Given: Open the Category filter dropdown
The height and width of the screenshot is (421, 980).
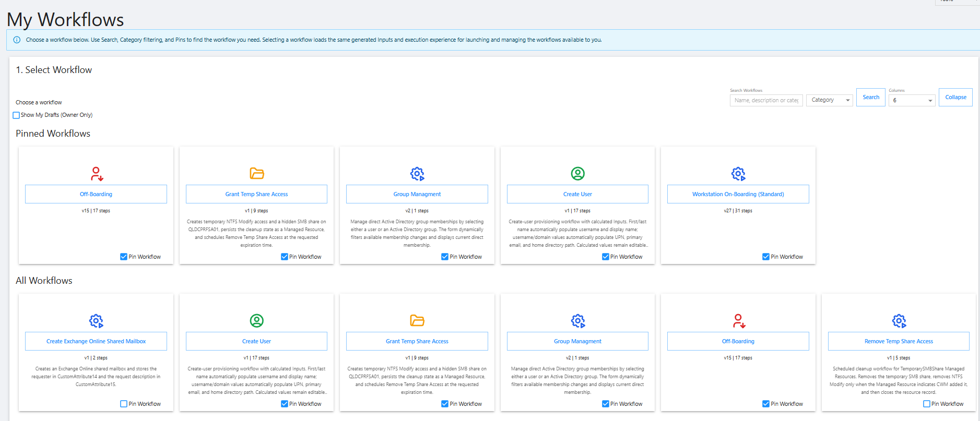Looking at the screenshot, I should [830, 100].
